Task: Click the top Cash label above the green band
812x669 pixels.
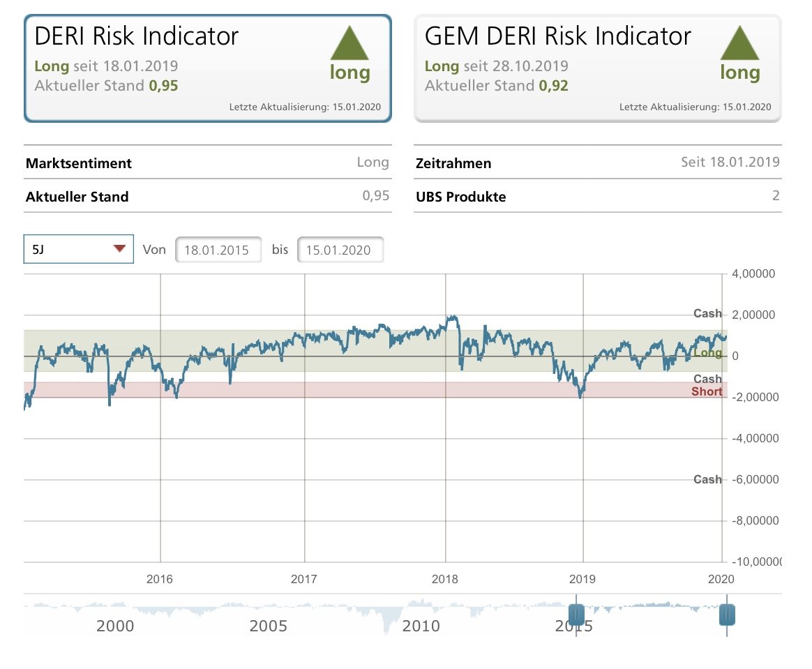Action: tap(707, 314)
